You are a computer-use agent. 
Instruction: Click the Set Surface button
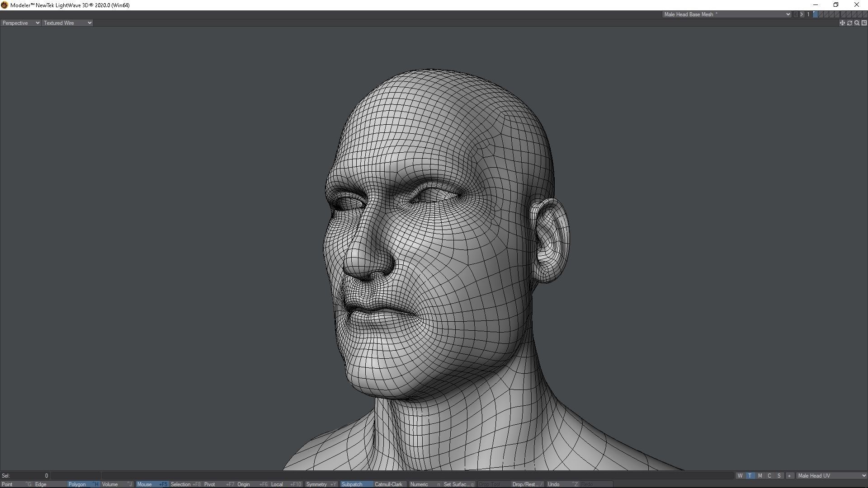pos(458,484)
